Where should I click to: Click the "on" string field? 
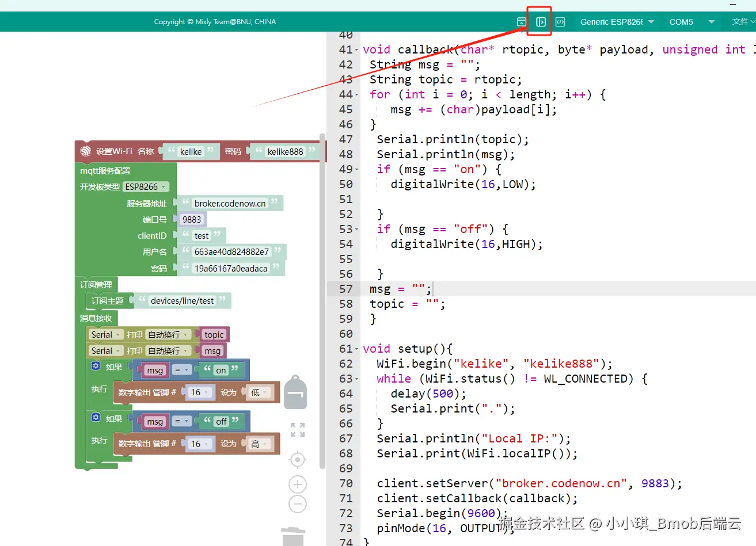point(221,371)
